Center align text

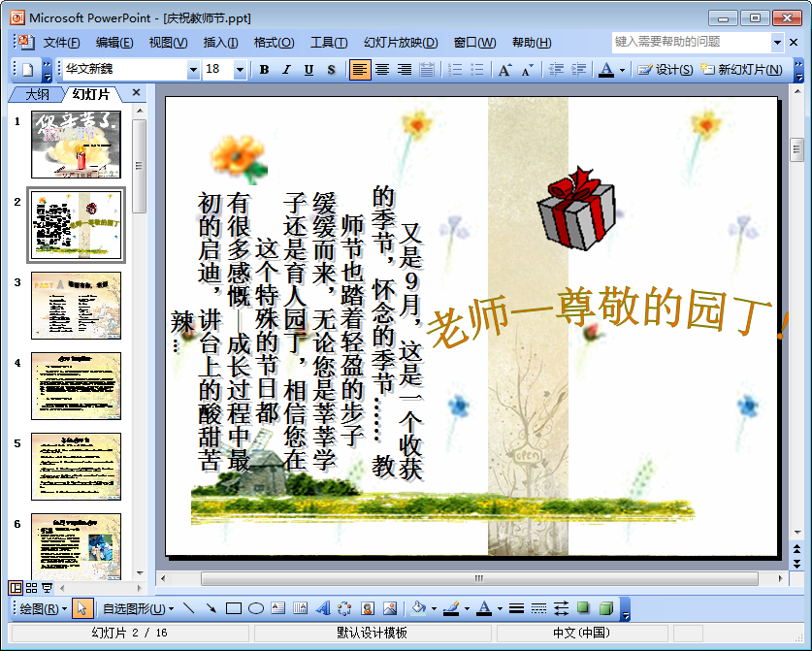(x=382, y=70)
